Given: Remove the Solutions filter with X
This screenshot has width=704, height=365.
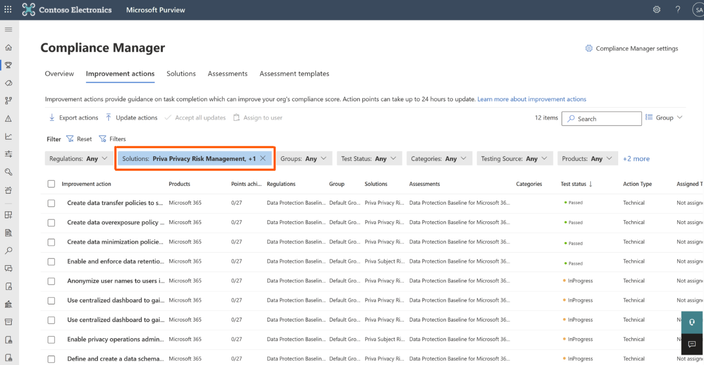Looking at the screenshot, I should [x=263, y=158].
